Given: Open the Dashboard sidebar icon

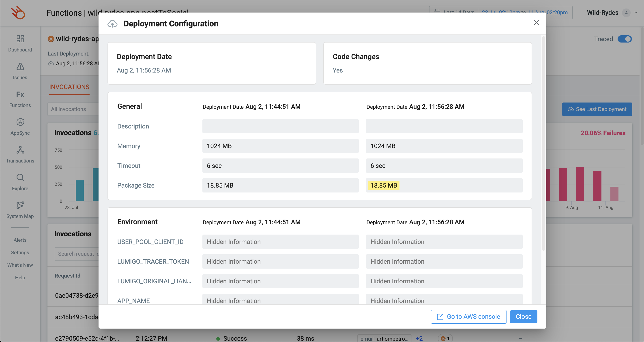Looking at the screenshot, I should 20,39.
